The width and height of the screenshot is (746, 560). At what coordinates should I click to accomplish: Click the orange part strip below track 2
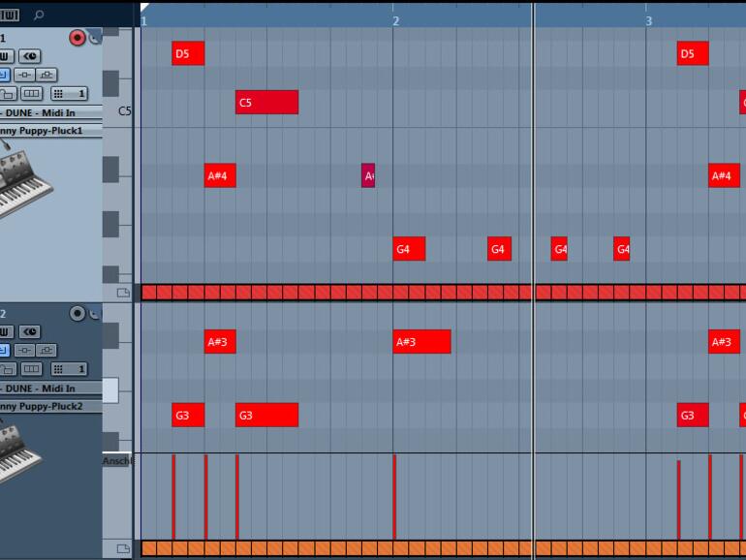pos(444,548)
